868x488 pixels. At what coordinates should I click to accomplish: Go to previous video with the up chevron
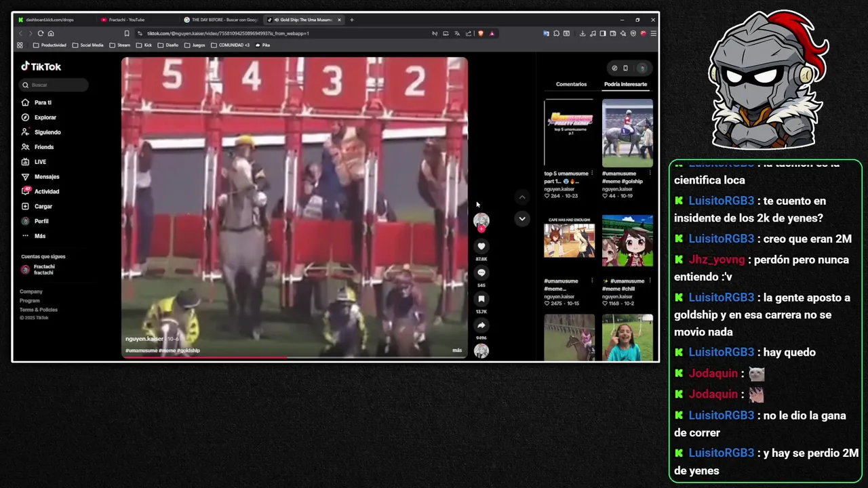[x=522, y=197]
